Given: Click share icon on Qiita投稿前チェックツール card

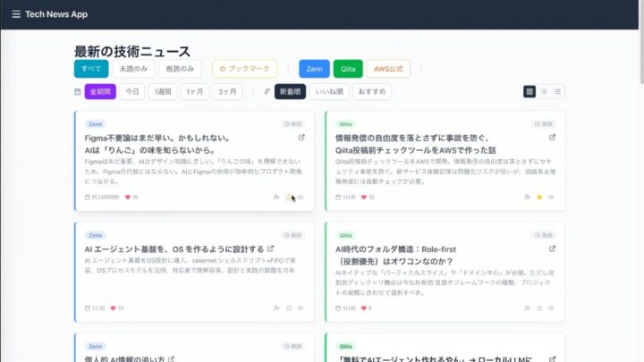Looking at the screenshot, I should pyautogui.click(x=528, y=197).
